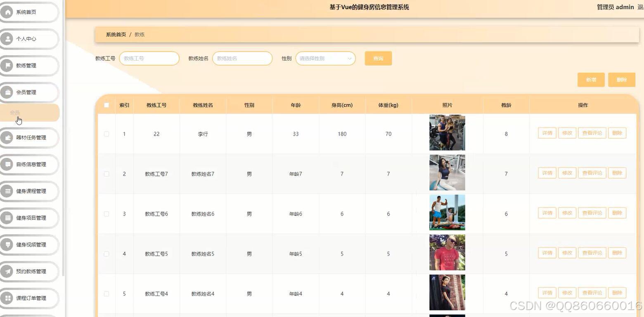Click the paper-plane icon beside 预约教练管理
This screenshot has height=317, width=644.
coord(7,272)
